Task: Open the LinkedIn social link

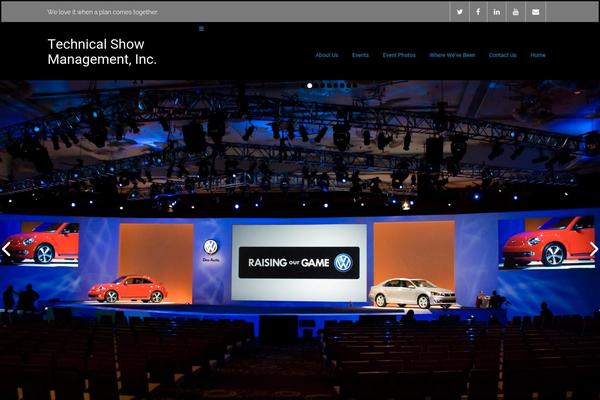Action: pyautogui.click(x=497, y=12)
